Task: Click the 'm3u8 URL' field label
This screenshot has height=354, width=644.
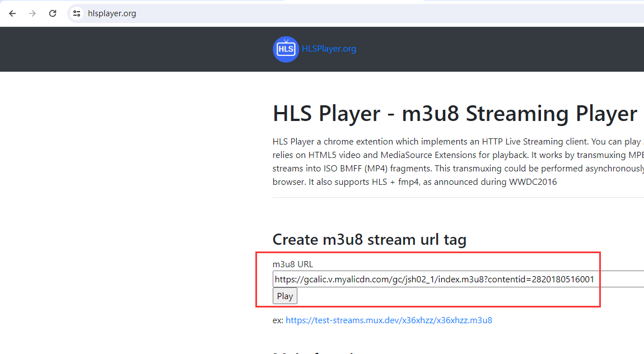Action: (293, 264)
